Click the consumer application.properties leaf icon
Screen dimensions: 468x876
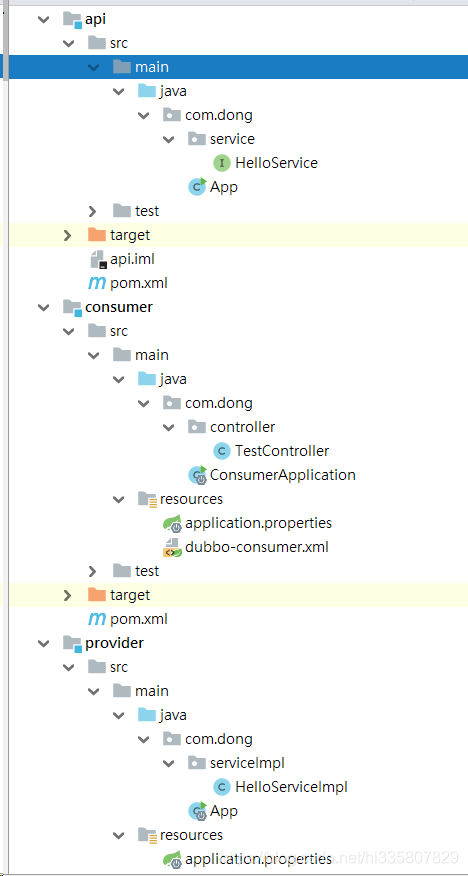coord(172,523)
